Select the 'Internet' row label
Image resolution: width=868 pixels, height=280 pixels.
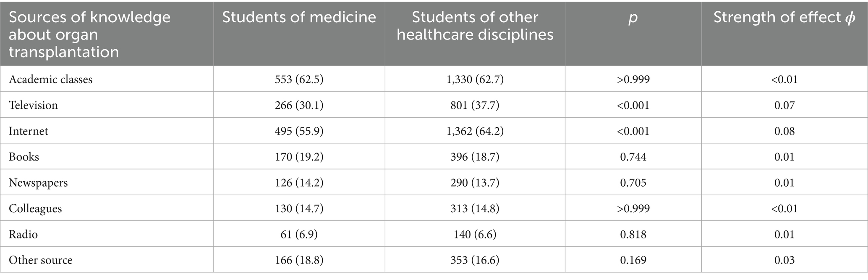(29, 131)
